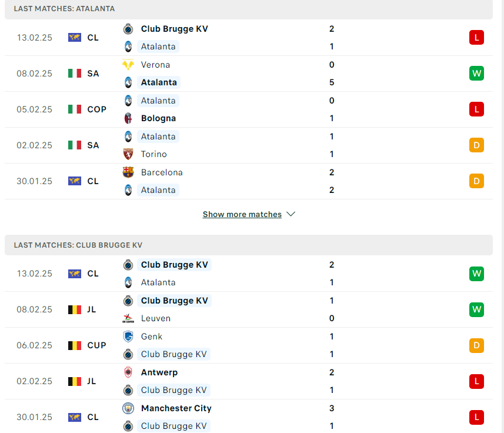
Task: Click the Torino club crest icon
Action: pyautogui.click(x=128, y=154)
